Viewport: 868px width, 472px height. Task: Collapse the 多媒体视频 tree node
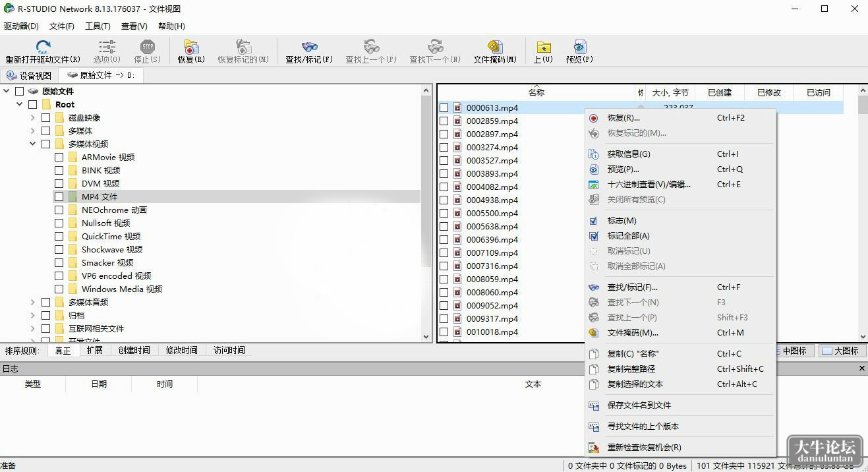tap(33, 144)
